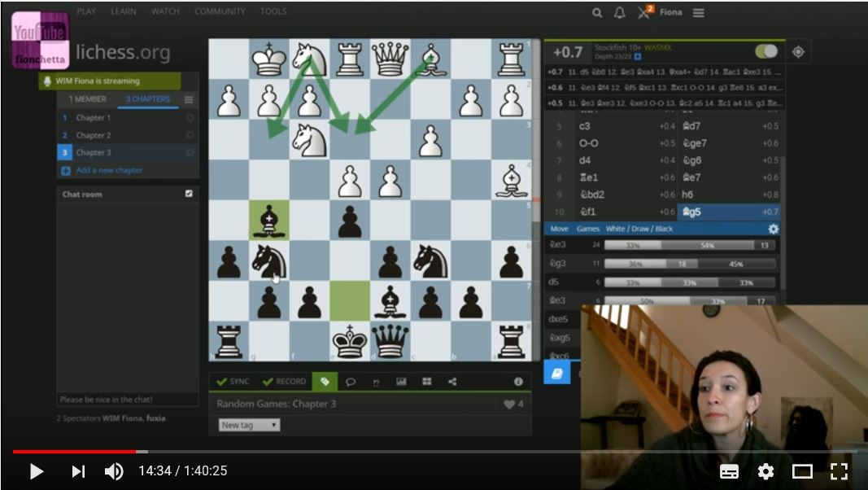
Task: Open challenges crossed-swords icon
Action: pos(644,12)
